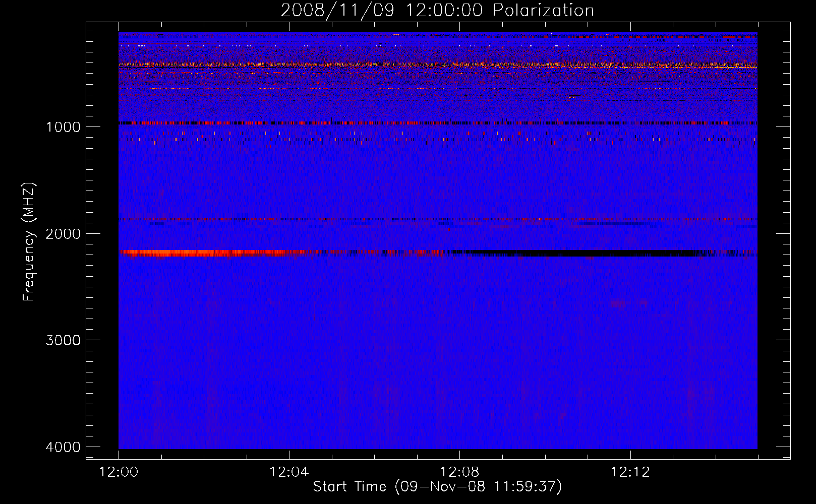Click the 12:04 time tick label
The height and width of the screenshot is (504, 816).
(289, 472)
